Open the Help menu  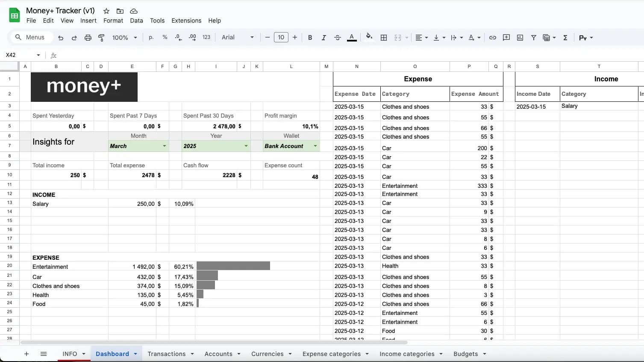215,21
